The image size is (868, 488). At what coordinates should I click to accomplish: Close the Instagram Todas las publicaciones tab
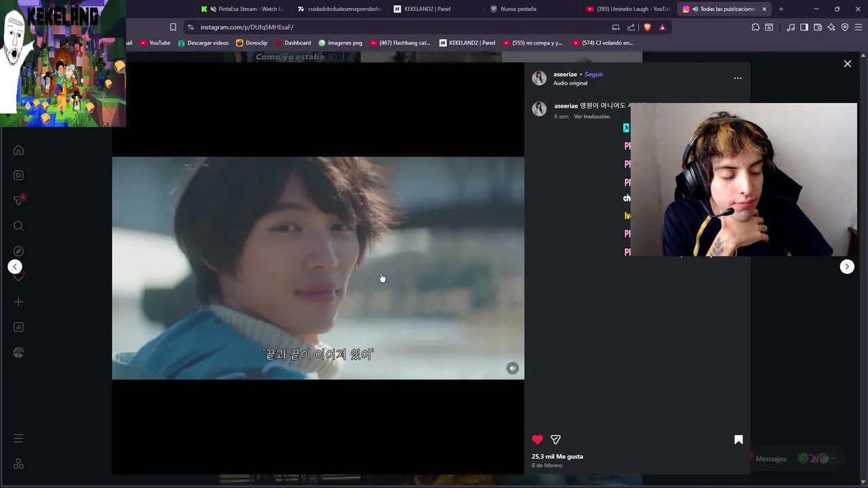click(764, 9)
